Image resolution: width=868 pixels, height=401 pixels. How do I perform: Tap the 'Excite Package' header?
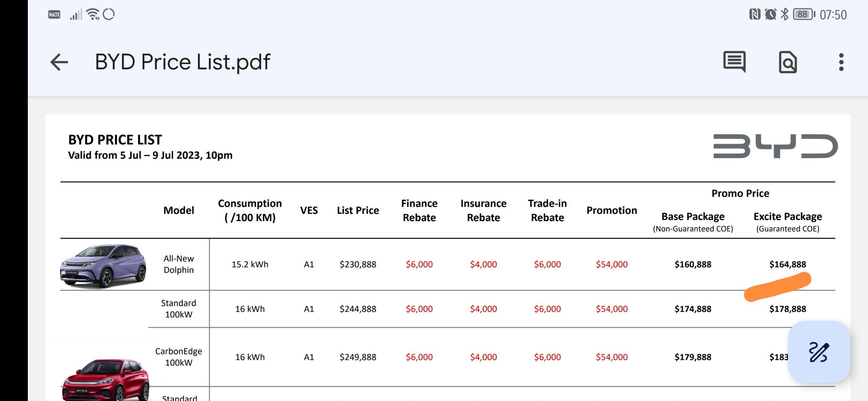(788, 216)
